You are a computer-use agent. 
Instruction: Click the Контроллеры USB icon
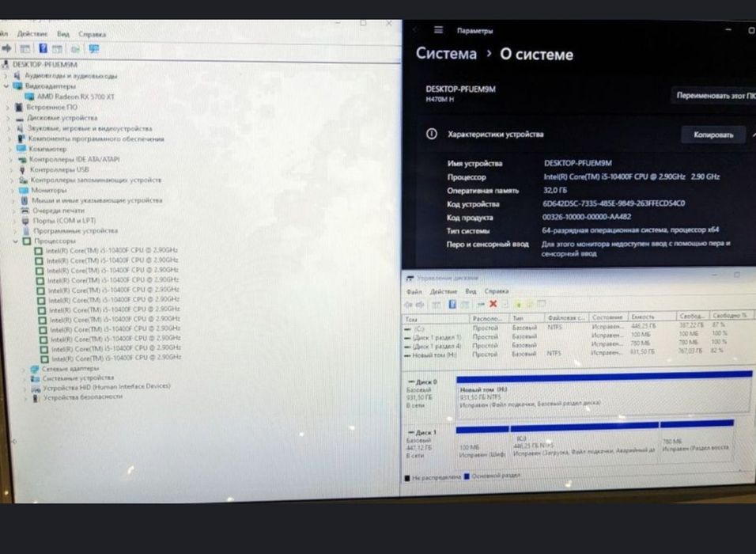[22, 169]
